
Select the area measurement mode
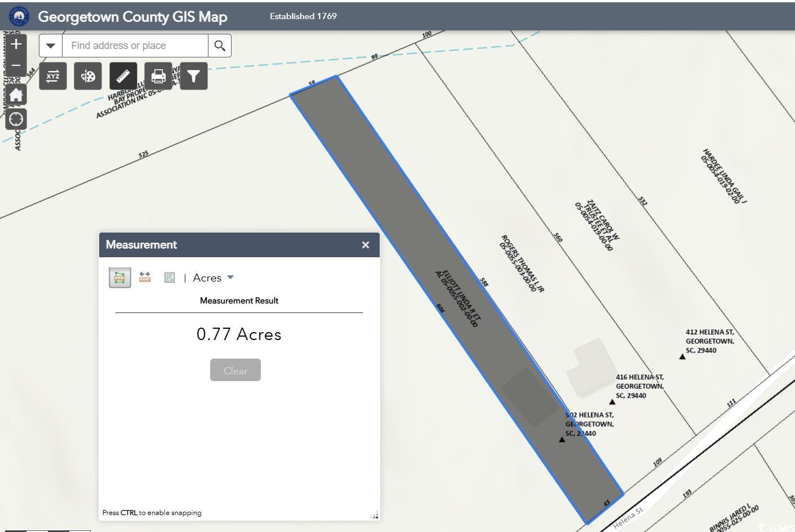click(119, 278)
